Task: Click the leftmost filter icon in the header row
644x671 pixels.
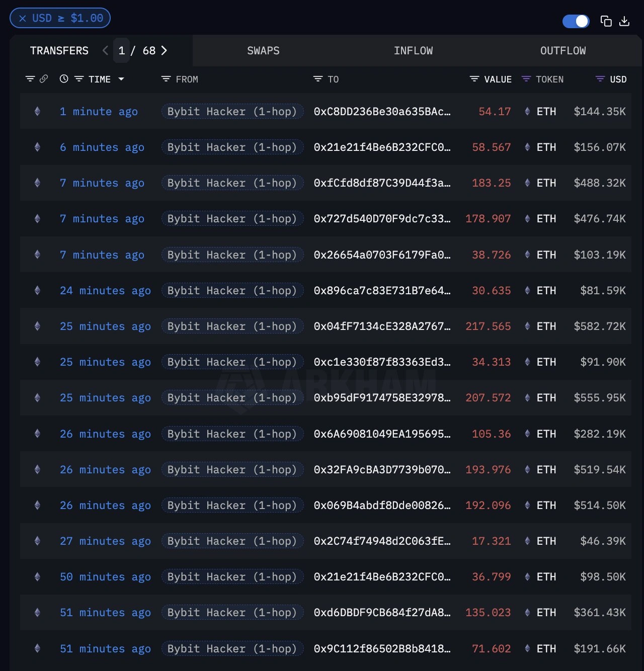Action: click(29, 79)
